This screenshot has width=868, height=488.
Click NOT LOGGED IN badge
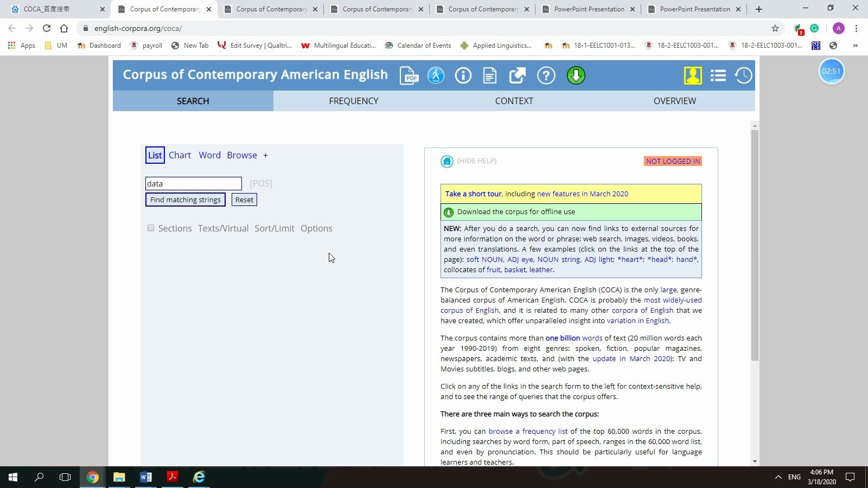(673, 161)
